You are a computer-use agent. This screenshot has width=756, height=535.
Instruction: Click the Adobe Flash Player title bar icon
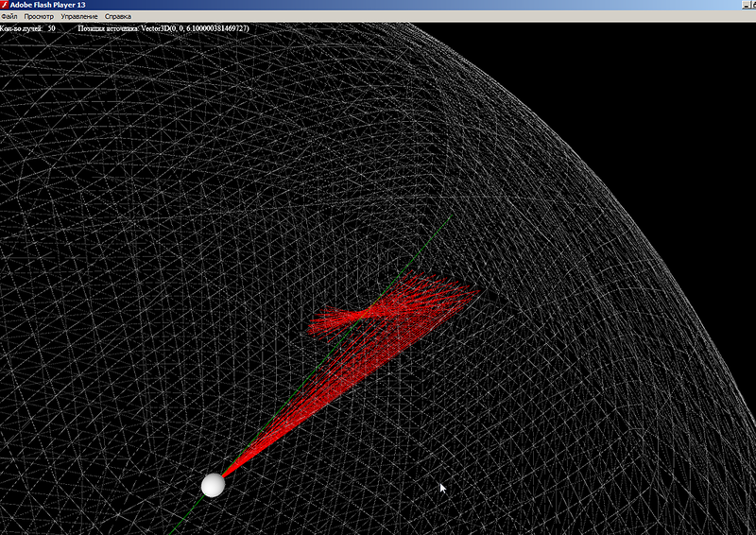pos(5,5)
